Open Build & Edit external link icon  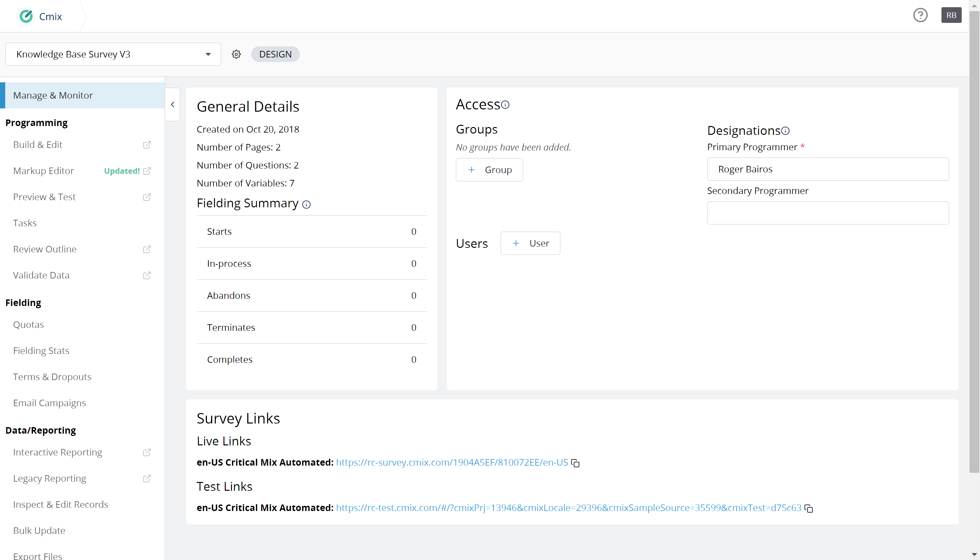[147, 145]
